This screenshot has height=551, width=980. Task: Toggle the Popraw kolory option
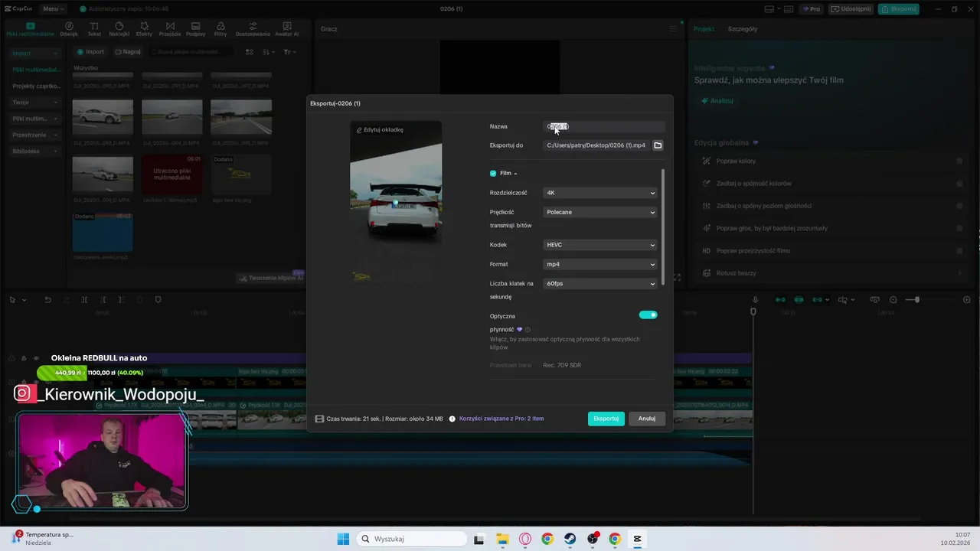[x=959, y=161]
